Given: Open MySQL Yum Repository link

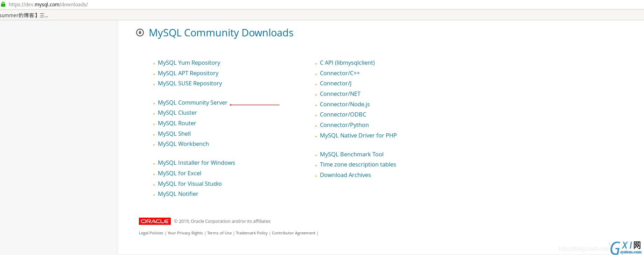Looking at the screenshot, I should (189, 63).
